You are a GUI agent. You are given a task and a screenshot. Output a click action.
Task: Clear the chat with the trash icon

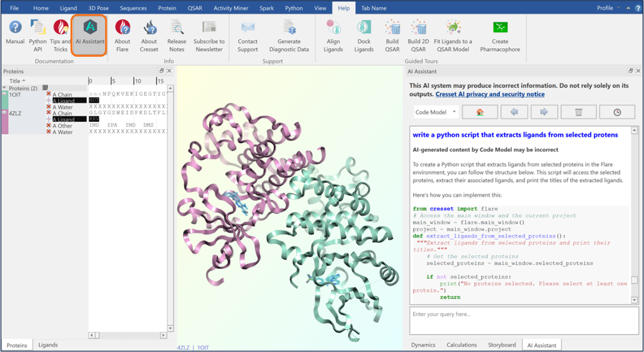[x=578, y=112]
